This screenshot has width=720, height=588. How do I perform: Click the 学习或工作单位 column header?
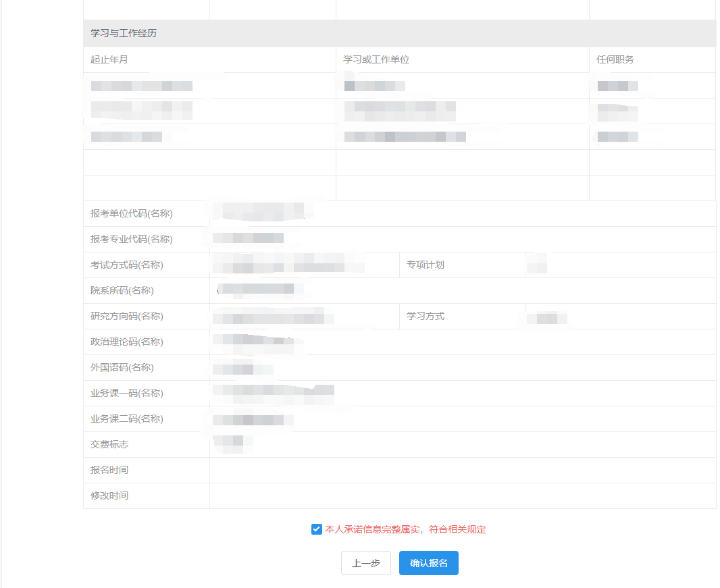tap(376, 59)
